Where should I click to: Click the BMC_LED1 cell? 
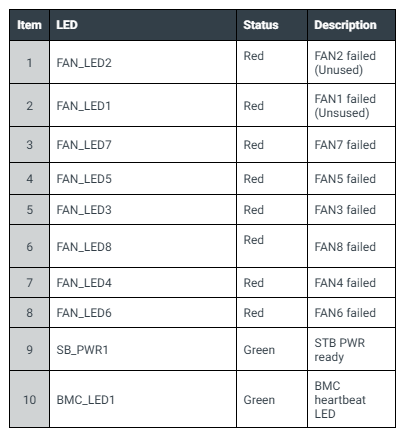143,399
